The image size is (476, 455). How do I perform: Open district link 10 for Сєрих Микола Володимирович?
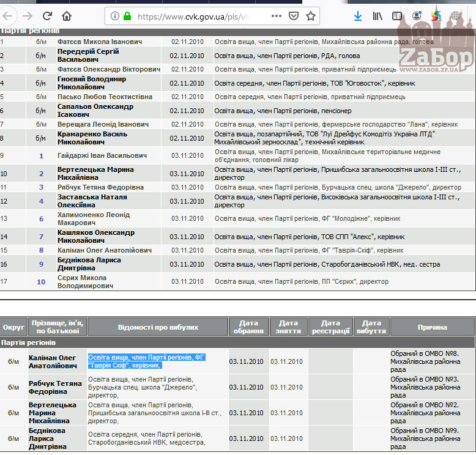[x=41, y=282]
